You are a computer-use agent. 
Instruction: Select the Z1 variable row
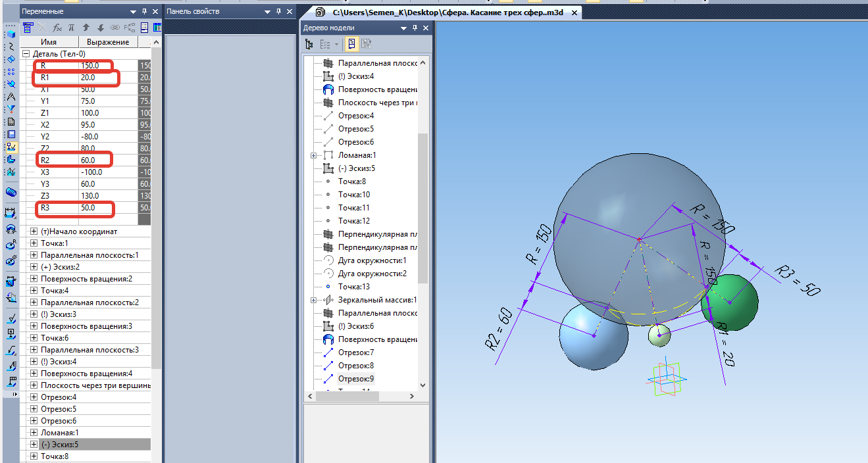click(86, 113)
